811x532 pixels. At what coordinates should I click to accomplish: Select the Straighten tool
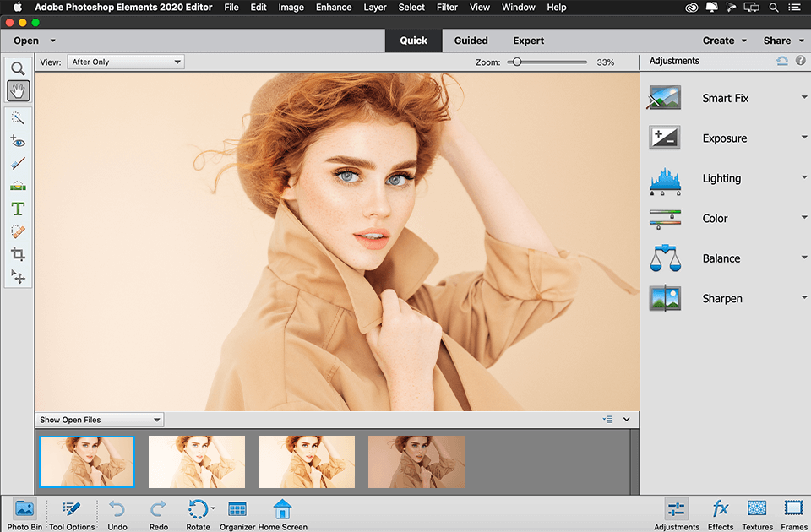point(18,186)
